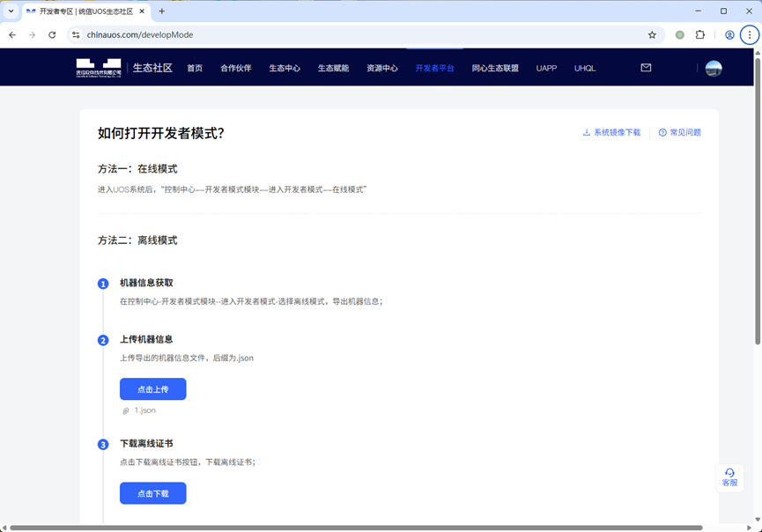Click the 系统镜像下载 download icon
The height and width of the screenshot is (532, 762).
(586, 132)
